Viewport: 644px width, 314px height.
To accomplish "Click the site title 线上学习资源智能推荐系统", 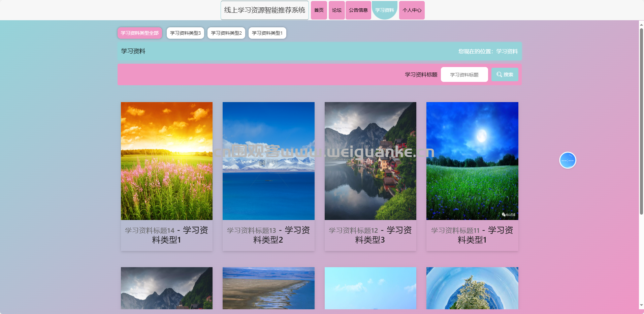I will click(x=264, y=10).
